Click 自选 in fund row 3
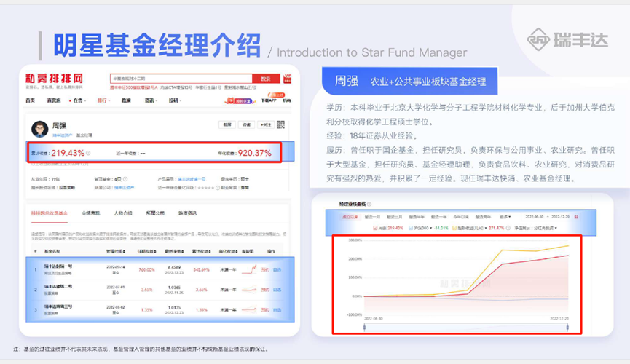Screen dimensions: 630x364 point(277,309)
